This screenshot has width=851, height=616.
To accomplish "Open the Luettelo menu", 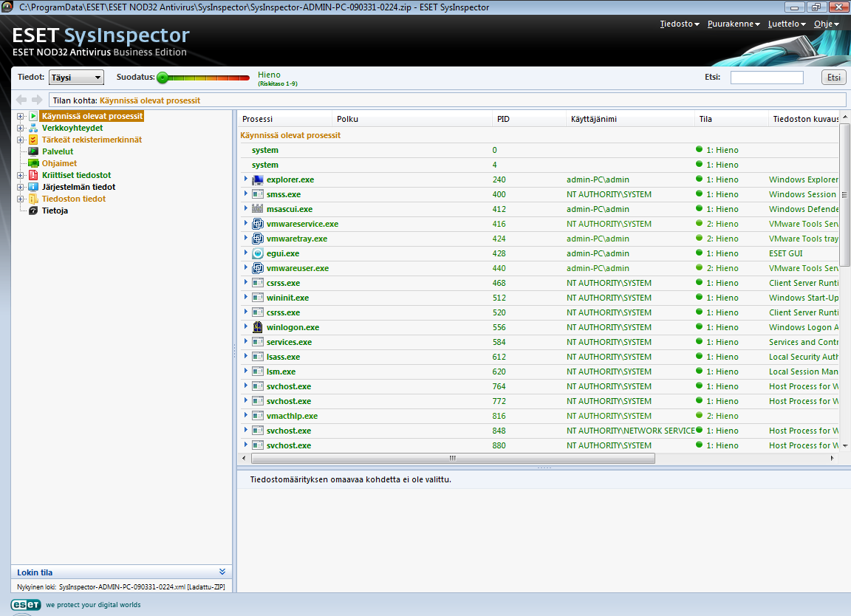I will (787, 24).
